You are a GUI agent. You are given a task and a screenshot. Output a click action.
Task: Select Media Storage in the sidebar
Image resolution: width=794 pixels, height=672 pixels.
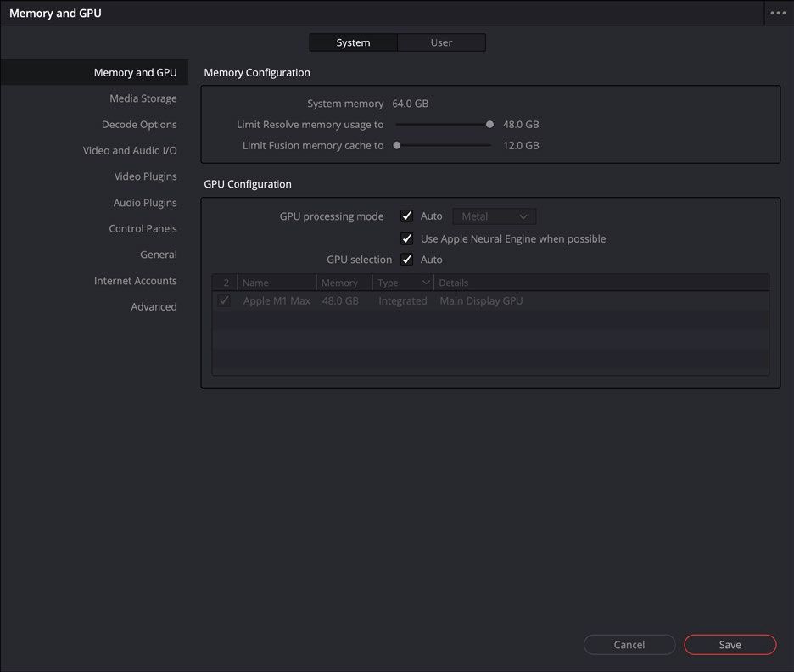[143, 98]
